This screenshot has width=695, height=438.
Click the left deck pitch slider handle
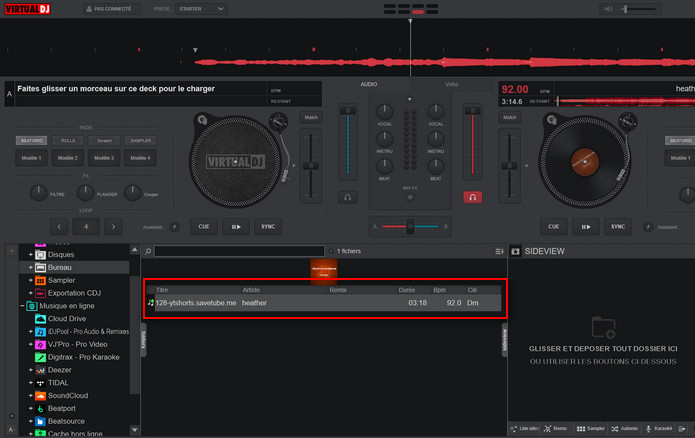point(311,166)
